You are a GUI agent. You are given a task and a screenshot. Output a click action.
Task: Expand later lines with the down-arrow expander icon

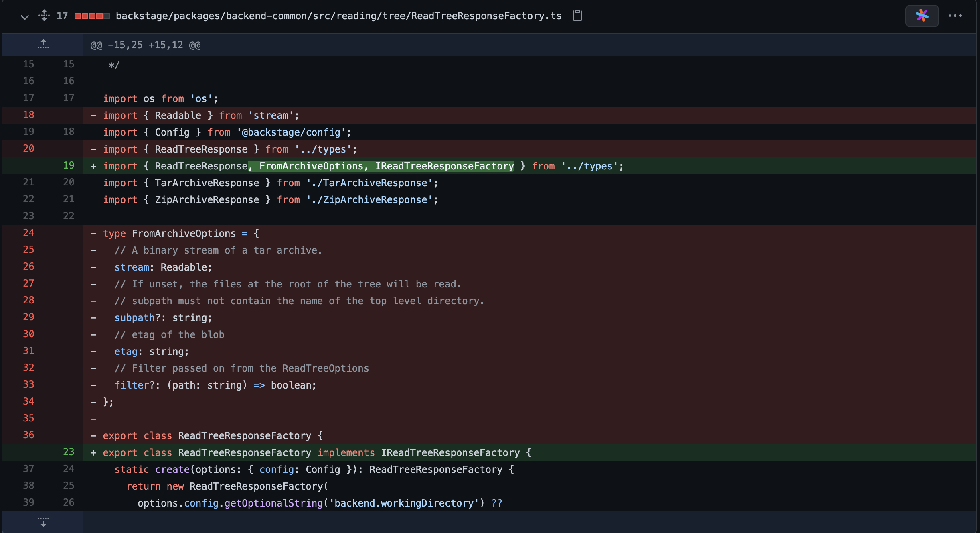click(44, 522)
